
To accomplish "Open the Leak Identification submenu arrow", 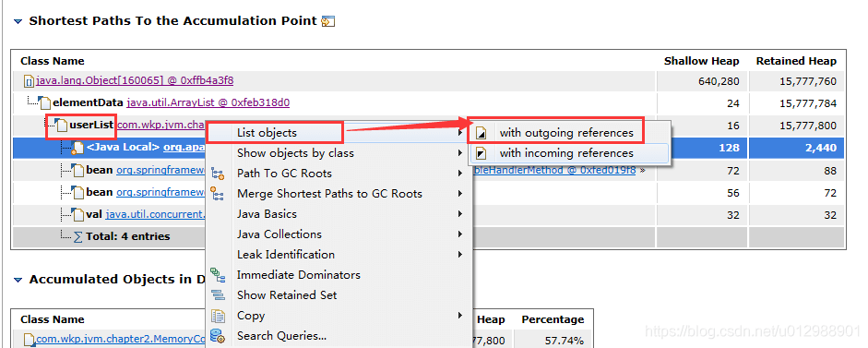I will tap(460, 255).
